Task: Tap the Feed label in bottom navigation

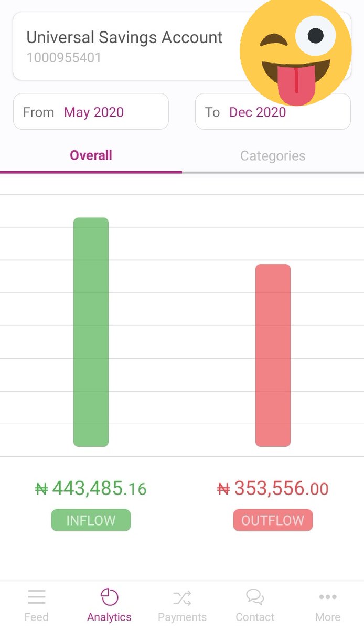Action: 36,617
